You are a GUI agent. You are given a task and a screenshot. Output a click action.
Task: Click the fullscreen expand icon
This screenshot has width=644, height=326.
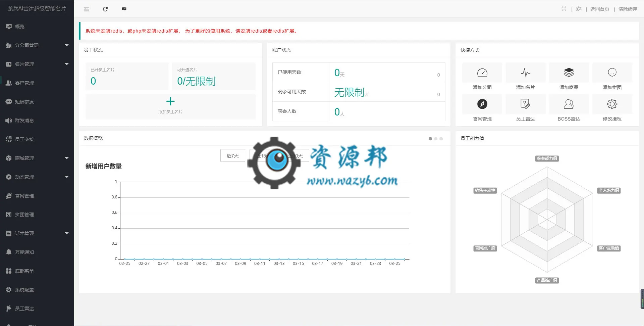click(564, 9)
